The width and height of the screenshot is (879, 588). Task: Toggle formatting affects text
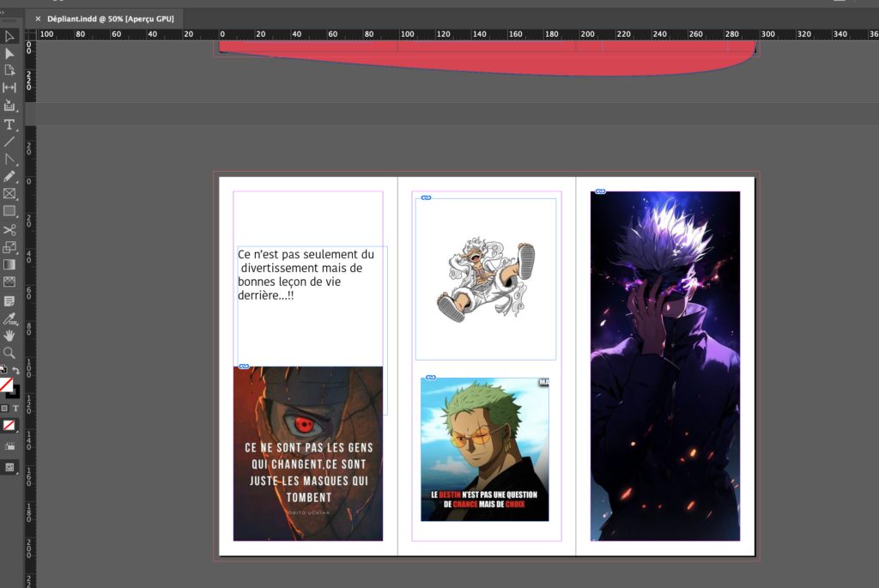[x=15, y=408]
